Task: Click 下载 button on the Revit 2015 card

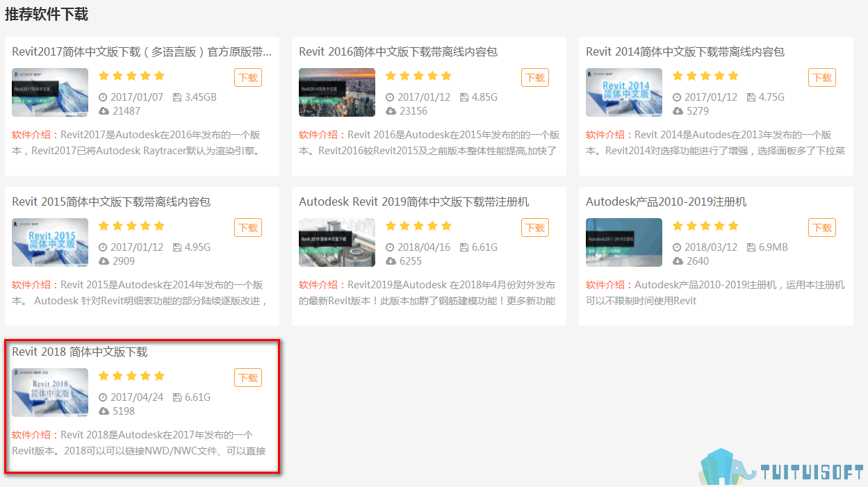Action: coord(248,228)
